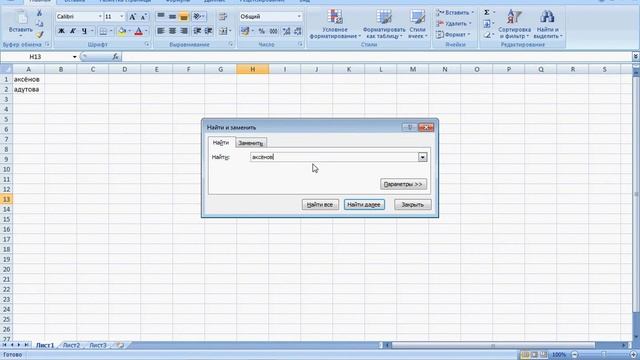Expand the formula bar chevron
640x360 pixels.
tap(636, 56)
